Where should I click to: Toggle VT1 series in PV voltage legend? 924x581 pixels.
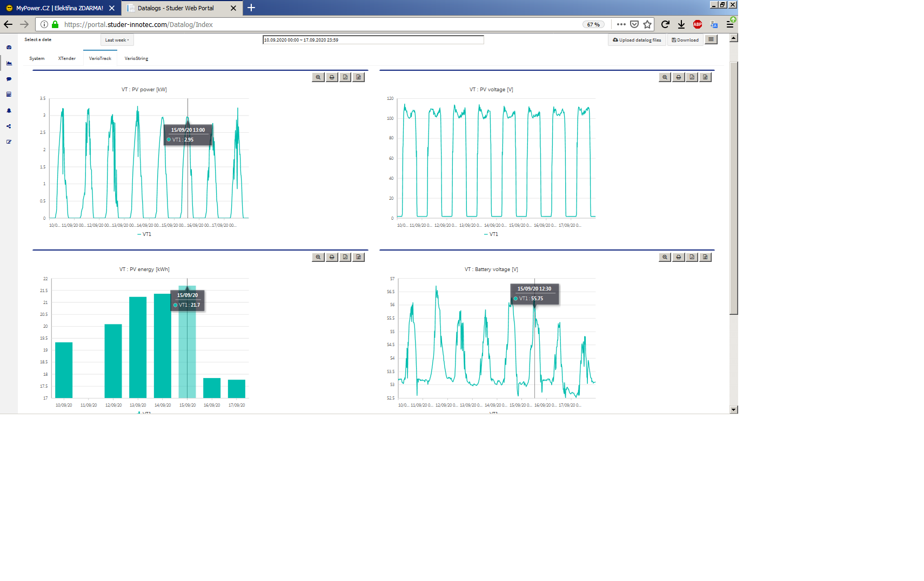[x=491, y=234]
